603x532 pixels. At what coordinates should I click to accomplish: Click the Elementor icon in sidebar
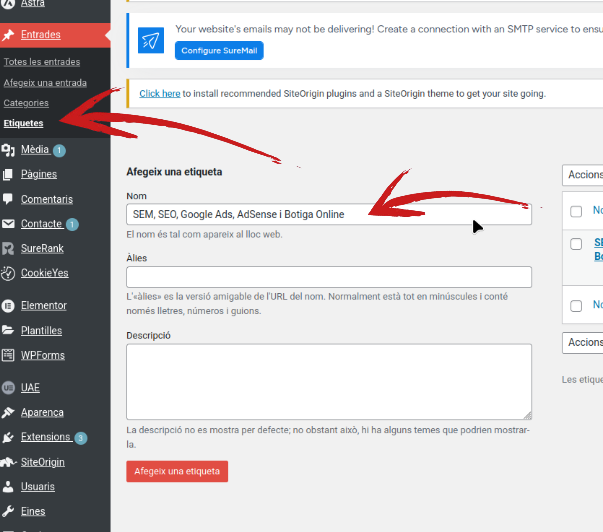tap(9, 305)
